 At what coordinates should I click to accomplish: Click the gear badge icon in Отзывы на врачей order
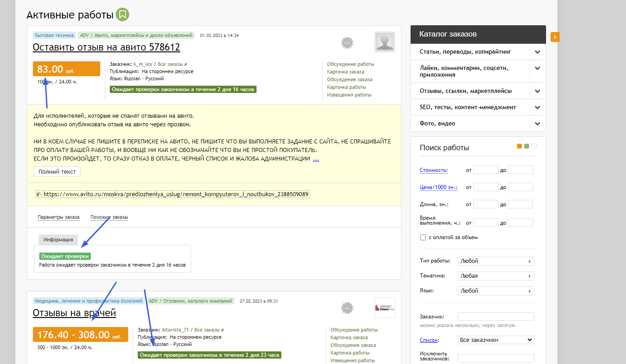click(346, 308)
